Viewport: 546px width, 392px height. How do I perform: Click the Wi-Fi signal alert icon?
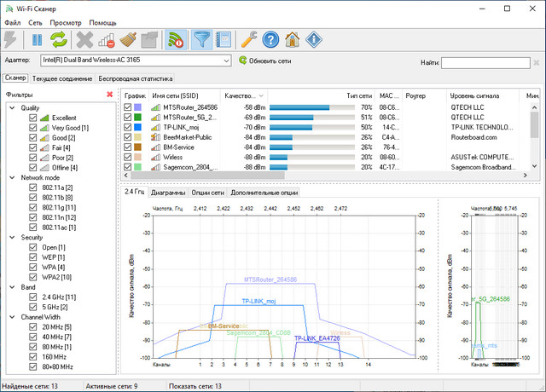pyautogui.click(x=177, y=38)
